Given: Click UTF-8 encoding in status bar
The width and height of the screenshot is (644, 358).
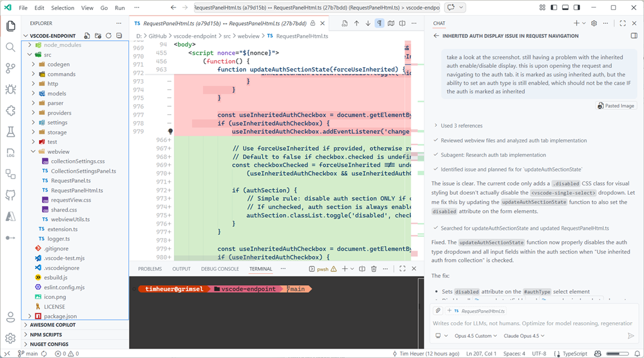Looking at the screenshot, I should (539, 354).
